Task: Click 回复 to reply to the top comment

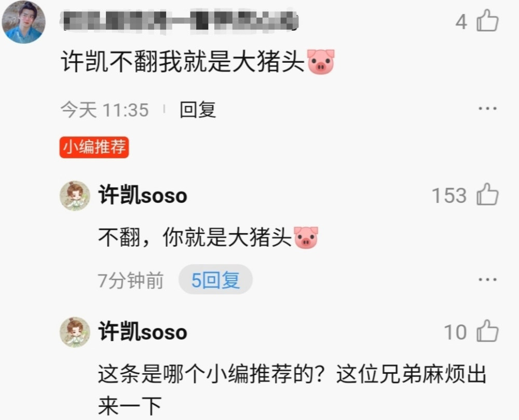Action: click(x=198, y=110)
